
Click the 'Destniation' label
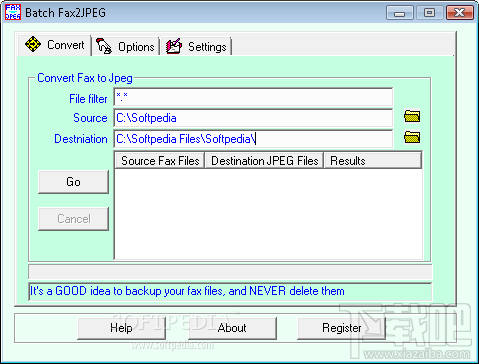coord(81,139)
